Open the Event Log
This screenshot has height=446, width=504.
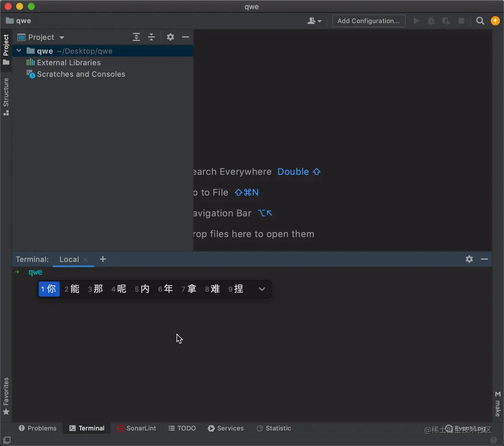pos(466,428)
